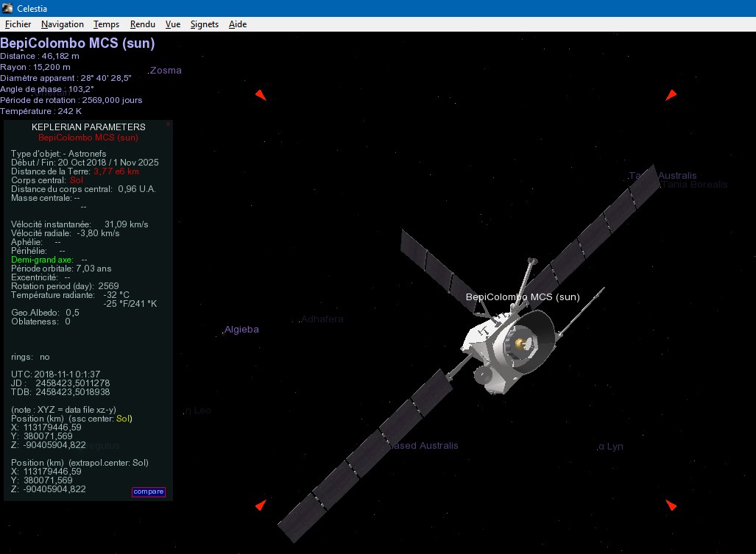This screenshot has height=554, width=756.
Task: Click the Celestia app icon in title bar
Action: point(7,8)
